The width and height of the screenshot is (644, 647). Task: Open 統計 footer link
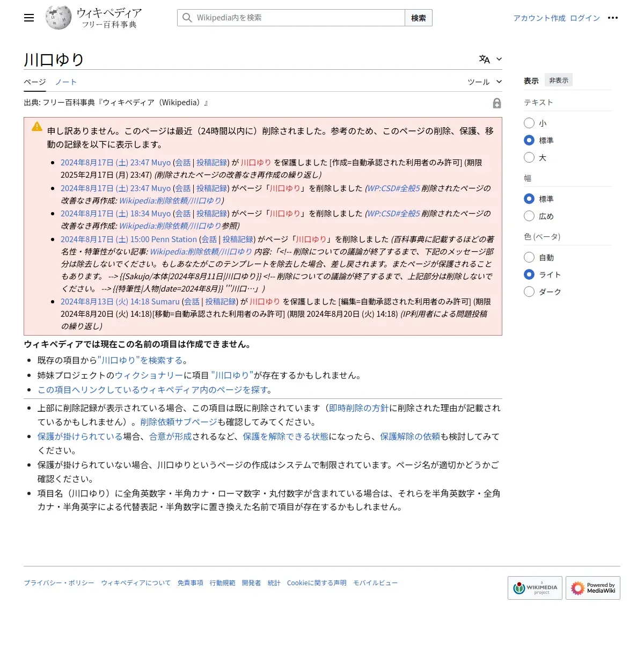[x=274, y=583]
